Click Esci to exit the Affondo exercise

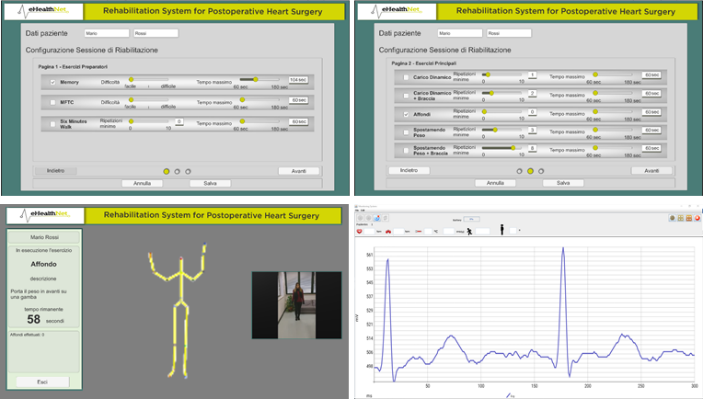click(x=43, y=382)
